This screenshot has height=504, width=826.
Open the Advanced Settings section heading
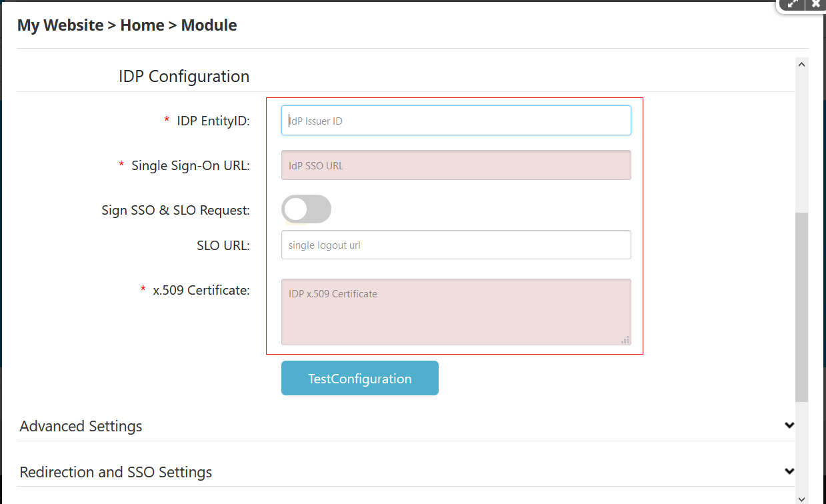point(81,426)
